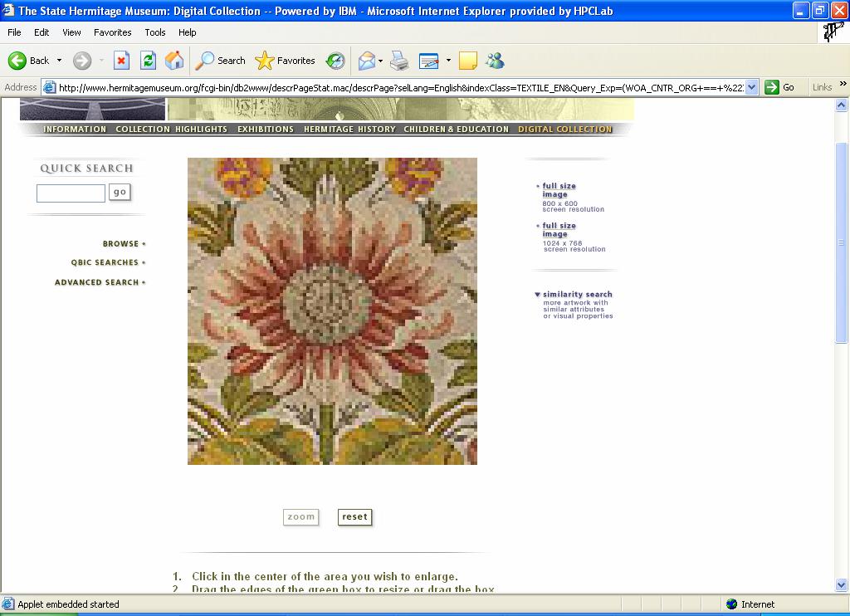The height and width of the screenshot is (616, 850).
Task: Click the vertical scrollbar down arrow
Action: point(842,585)
